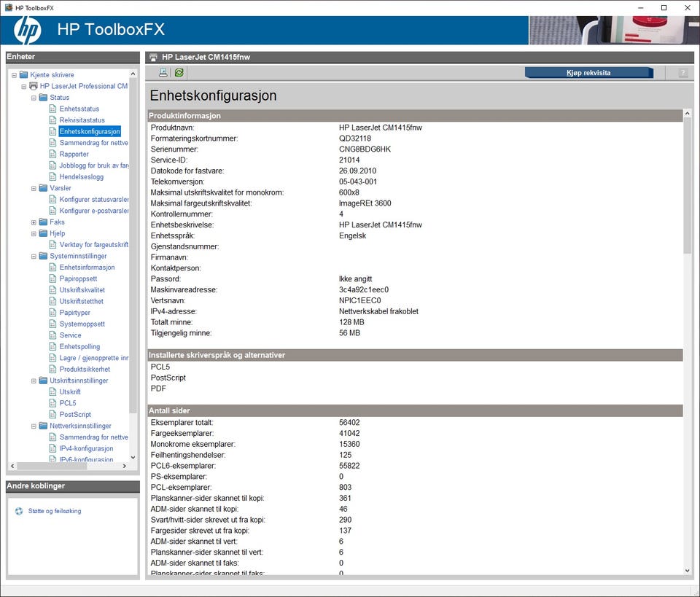This screenshot has width=700, height=597.
Task: Open the Rekvisitastatus page
Action: coord(82,120)
